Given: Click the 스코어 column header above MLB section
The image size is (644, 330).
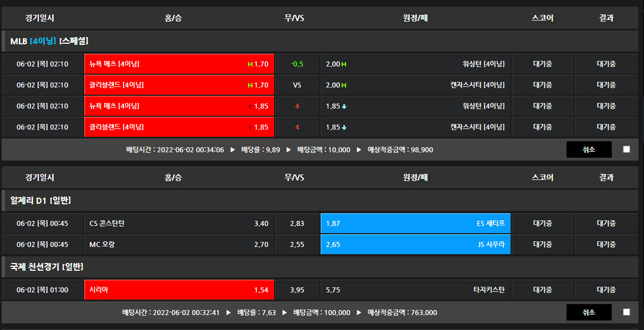Looking at the screenshot, I should pos(542,18).
